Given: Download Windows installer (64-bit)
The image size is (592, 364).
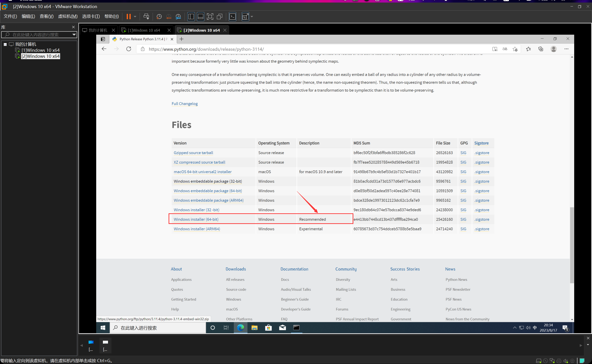Looking at the screenshot, I should (x=196, y=219).
